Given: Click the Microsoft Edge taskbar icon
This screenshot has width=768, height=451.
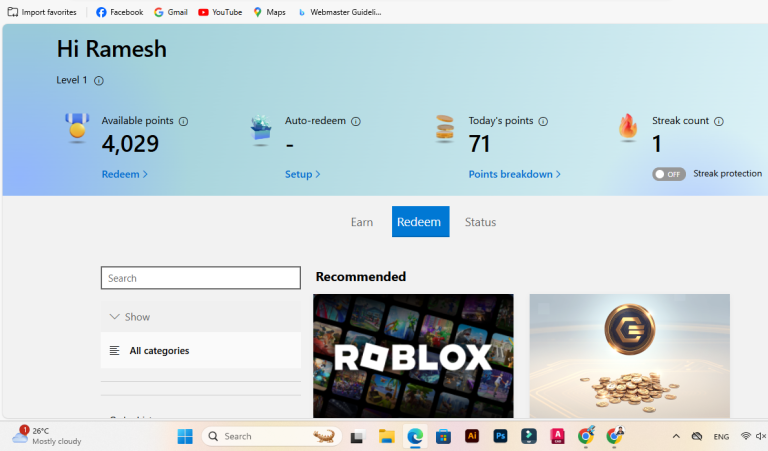Looking at the screenshot, I should coord(415,436).
